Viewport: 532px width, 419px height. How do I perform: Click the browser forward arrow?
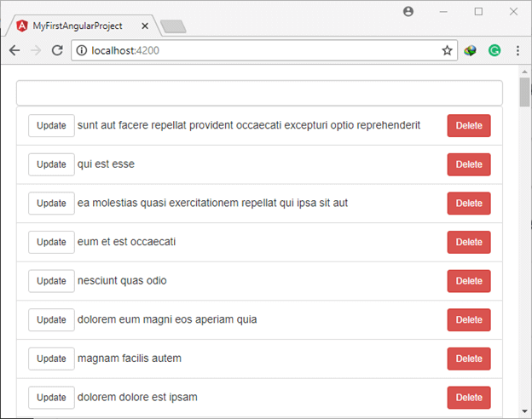[x=36, y=50]
